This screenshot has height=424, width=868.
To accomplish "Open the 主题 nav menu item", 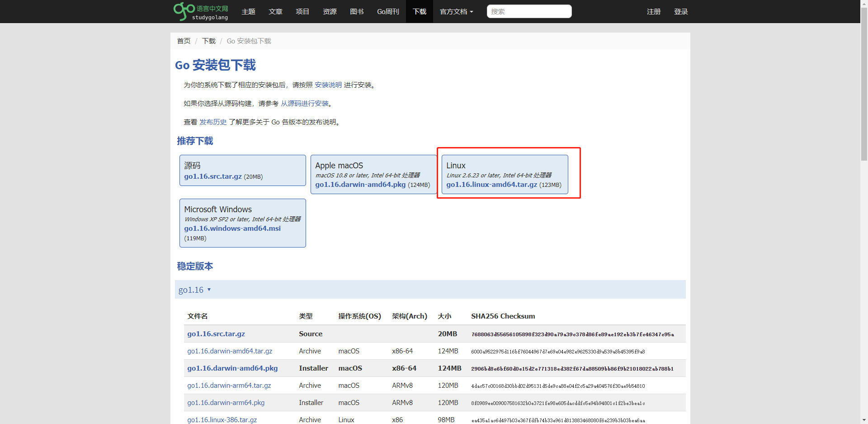I will pos(248,11).
